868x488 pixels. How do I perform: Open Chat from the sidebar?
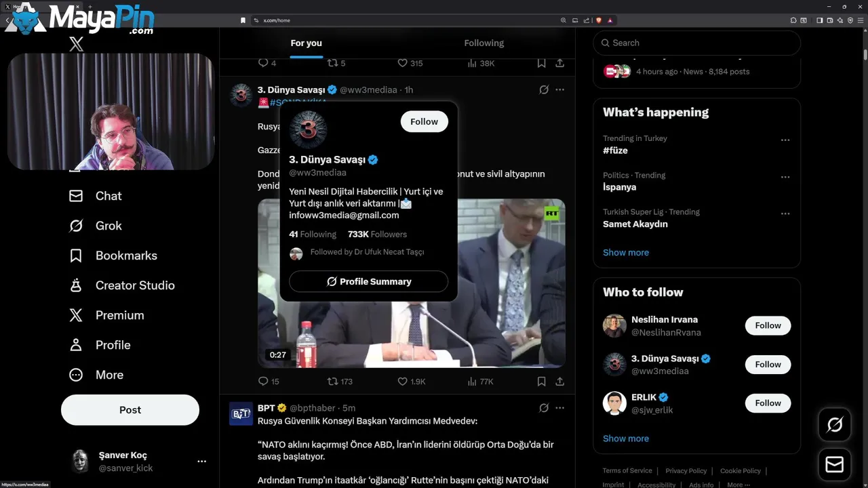point(96,196)
